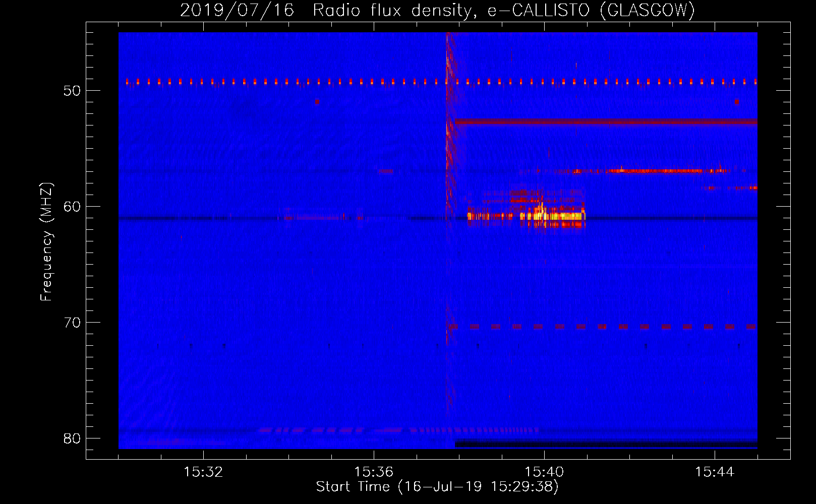
Task: Click the 60 frequency tick label
Action: click(x=72, y=207)
